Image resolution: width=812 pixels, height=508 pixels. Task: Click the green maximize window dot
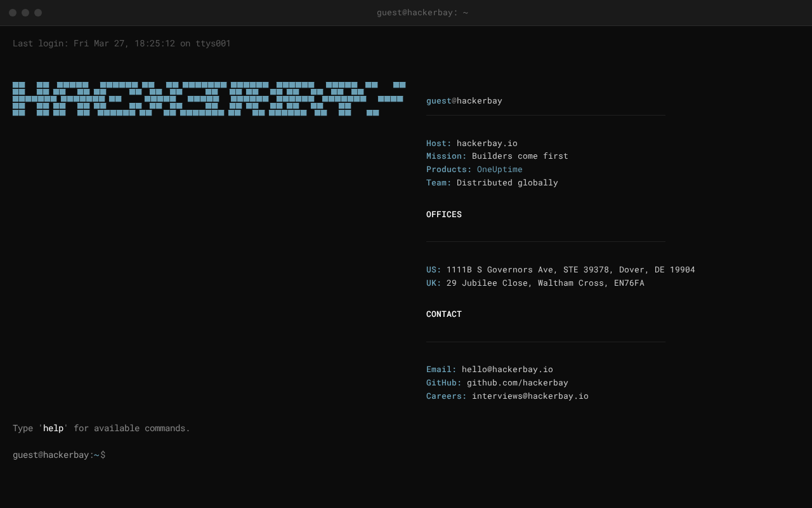[x=38, y=13]
